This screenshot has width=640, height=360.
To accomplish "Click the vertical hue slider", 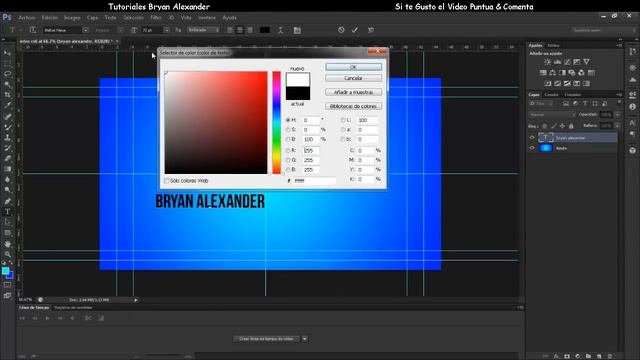I will [276, 122].
